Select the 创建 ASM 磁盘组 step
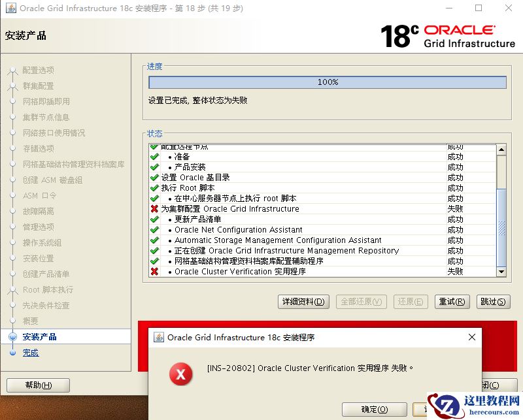The width and height of the screenshot is (523, 420). (x=52, y=180)
